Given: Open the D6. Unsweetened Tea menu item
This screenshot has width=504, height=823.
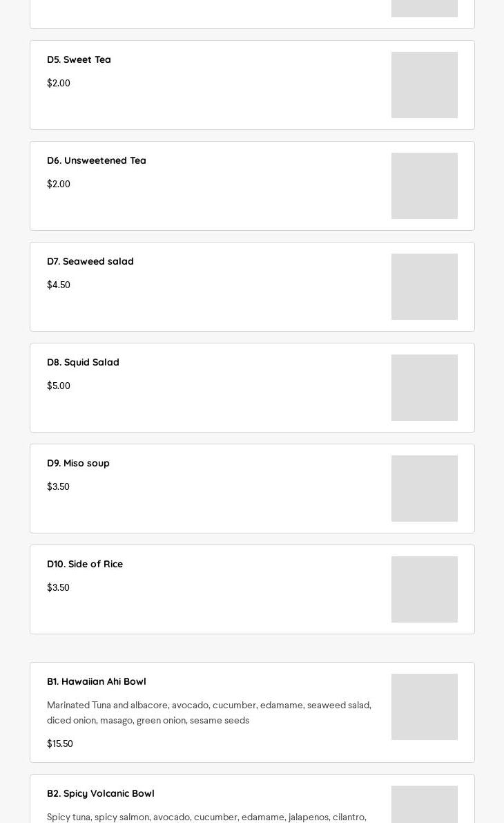Looking at the screenshot, I should point(97,160).
